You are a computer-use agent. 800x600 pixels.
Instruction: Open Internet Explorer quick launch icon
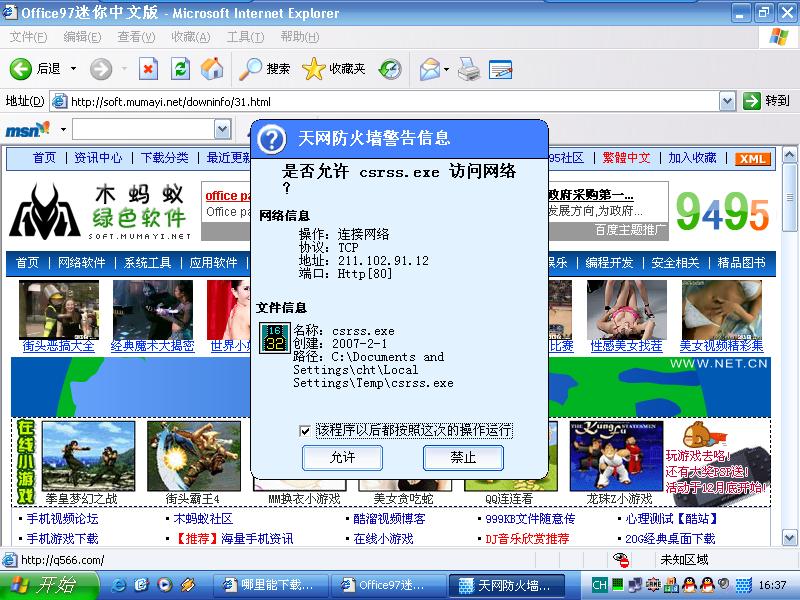click(118, 585)
